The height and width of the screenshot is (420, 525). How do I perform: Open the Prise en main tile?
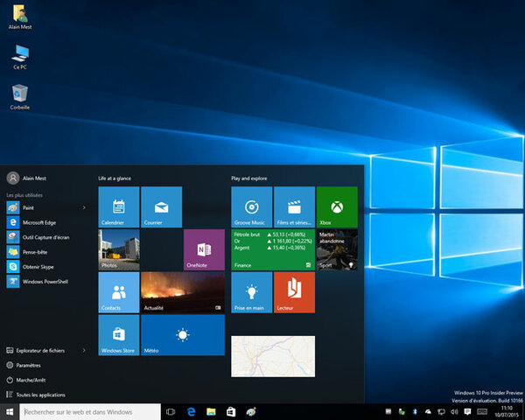(251, 292)
